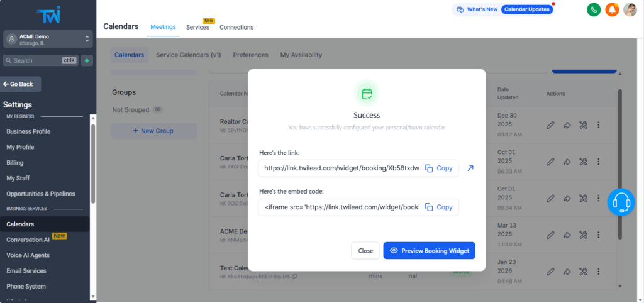Share calendar updated 06:34 AM
Image resolution: width=644 pixels, height=303 pixels.
click(567, 198)
